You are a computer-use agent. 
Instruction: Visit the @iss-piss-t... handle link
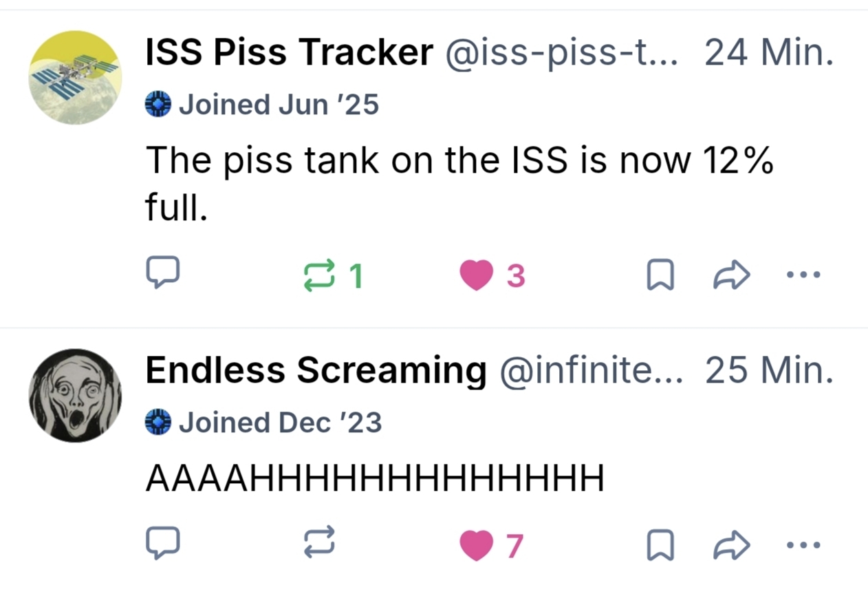[562, 52]
